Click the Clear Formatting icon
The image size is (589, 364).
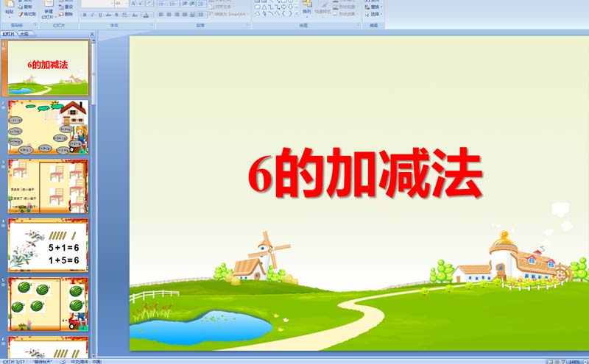[150, 4]
